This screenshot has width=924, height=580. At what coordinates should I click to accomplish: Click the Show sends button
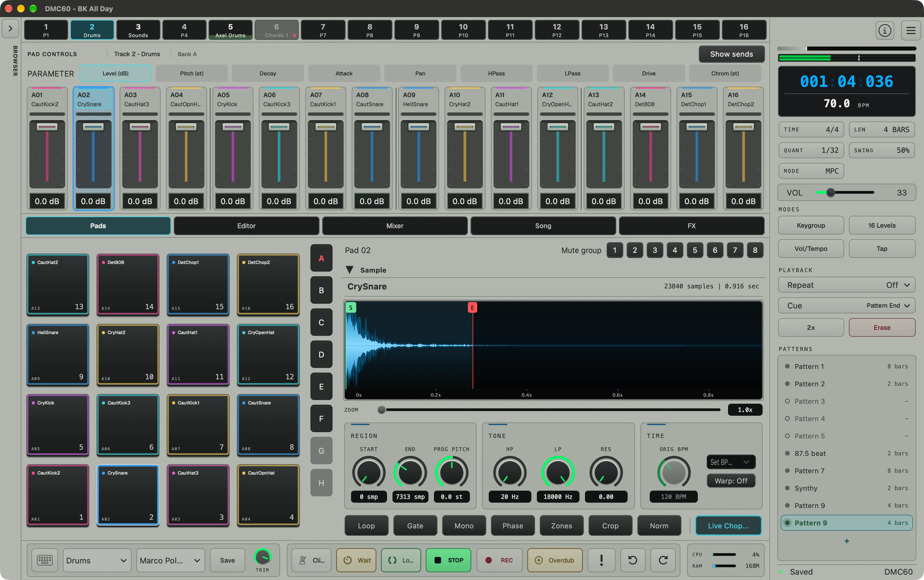pos(731,54)
